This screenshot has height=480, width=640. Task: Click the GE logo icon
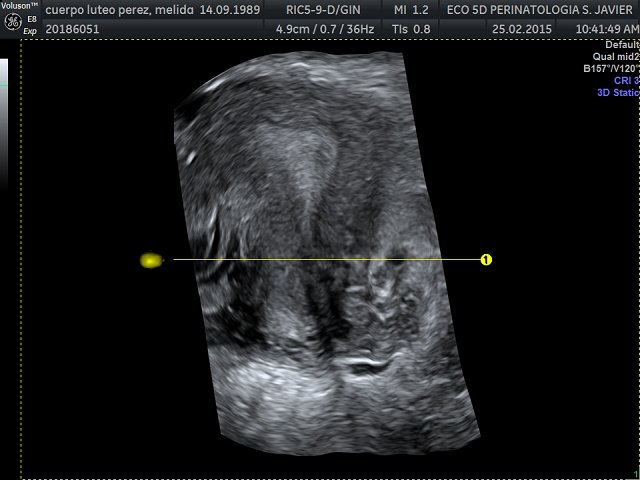click(x=13, y=23)
